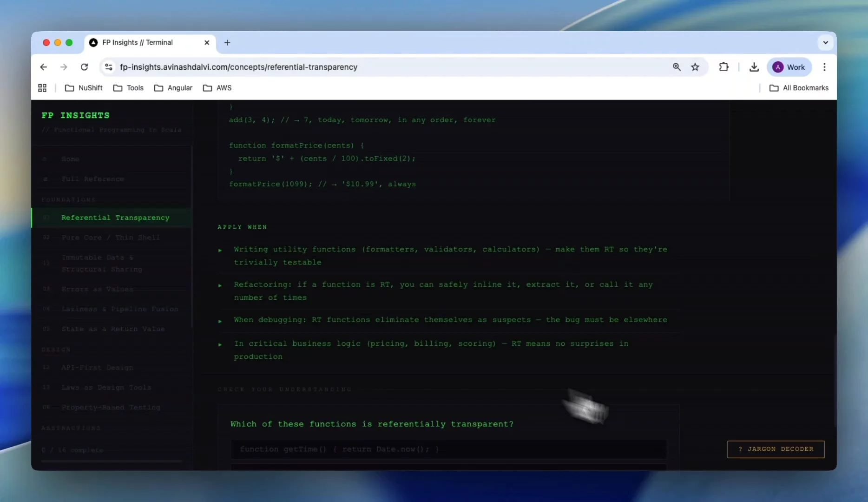Open the Work profile menu
The height and width of the screenshot is (502, 868).
789,67
